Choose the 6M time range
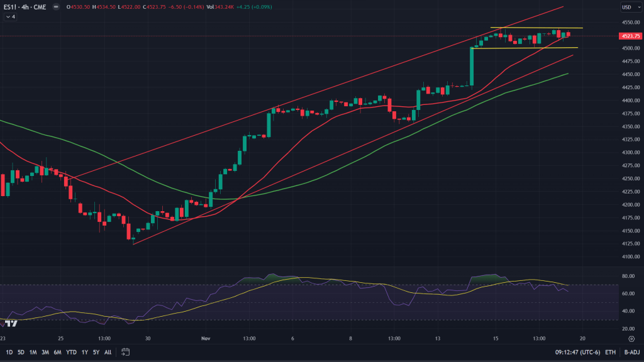 coord(57,352)
